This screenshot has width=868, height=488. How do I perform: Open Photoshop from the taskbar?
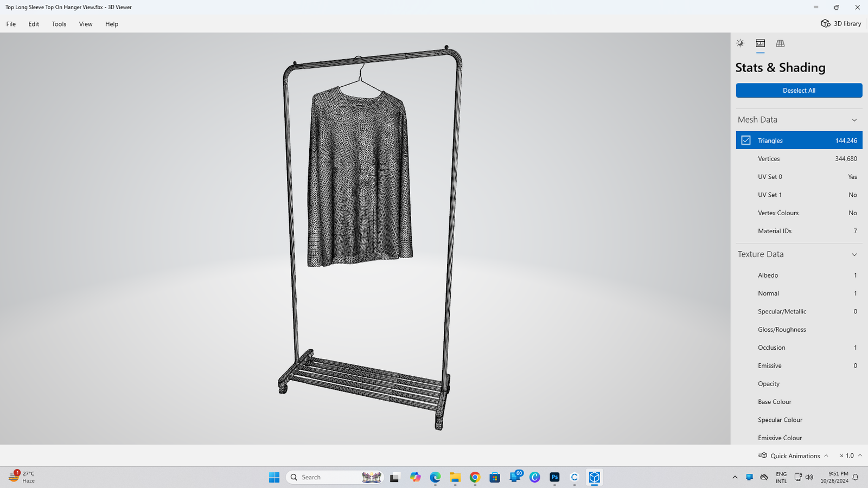[554, 477]
